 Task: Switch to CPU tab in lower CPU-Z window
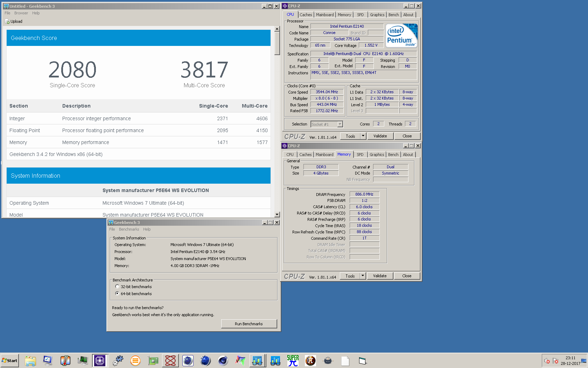[290, 155]
